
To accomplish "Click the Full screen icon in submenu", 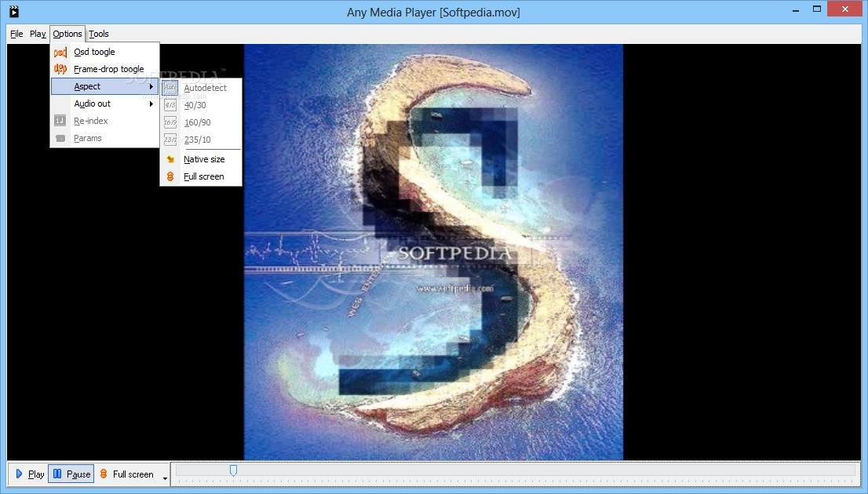I will pyautogui.click(x=170, y=176).
